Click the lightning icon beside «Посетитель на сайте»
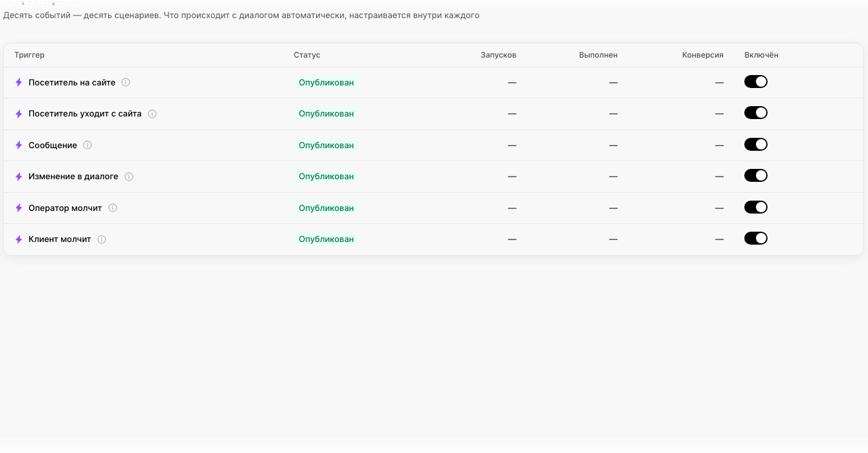The width and height of the screenshot is (868, 453). [19, 83]
